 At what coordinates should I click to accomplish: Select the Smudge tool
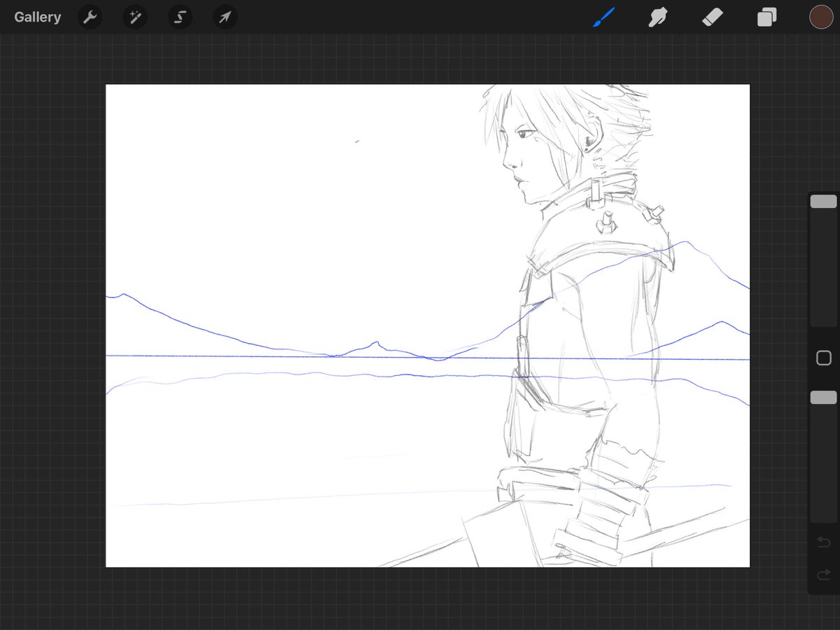[658, 17]
